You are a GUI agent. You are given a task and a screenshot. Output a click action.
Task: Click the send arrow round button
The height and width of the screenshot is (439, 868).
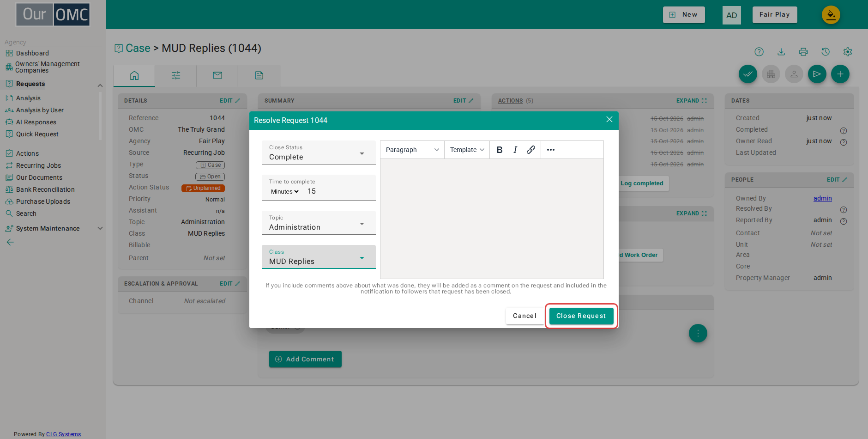pos(817,74)
